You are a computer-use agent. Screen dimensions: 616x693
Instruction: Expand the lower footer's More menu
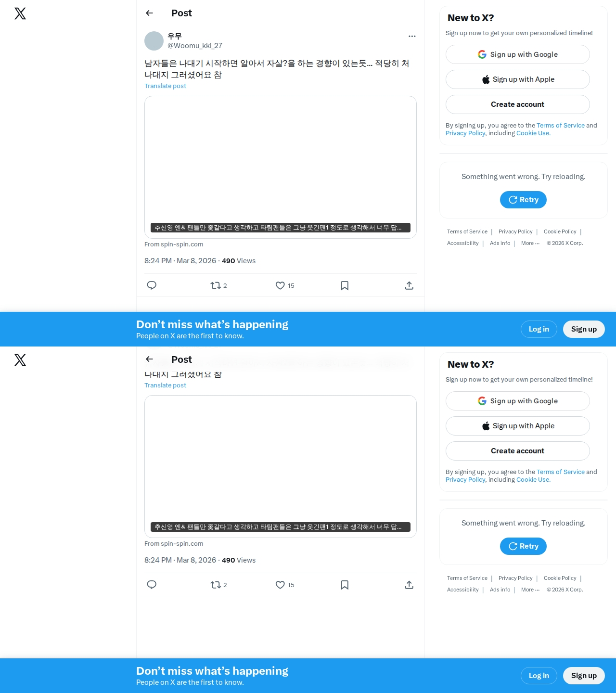(x=530, y=590)
